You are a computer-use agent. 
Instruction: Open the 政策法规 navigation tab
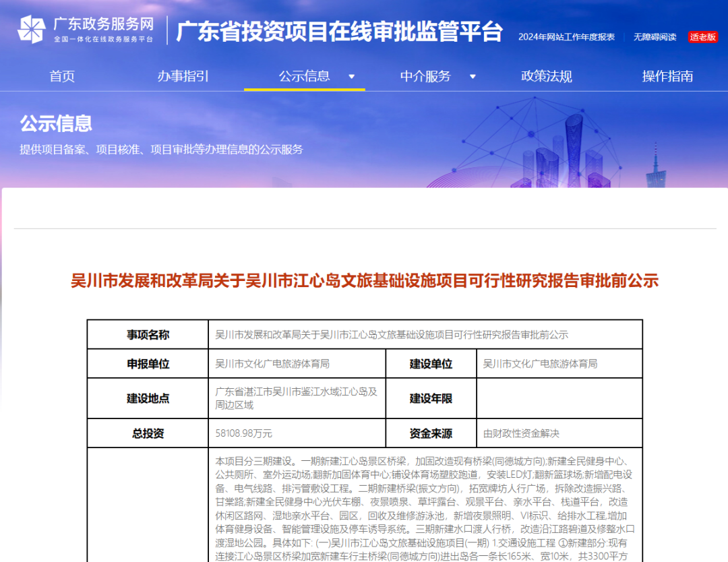[x=547, y=76]
